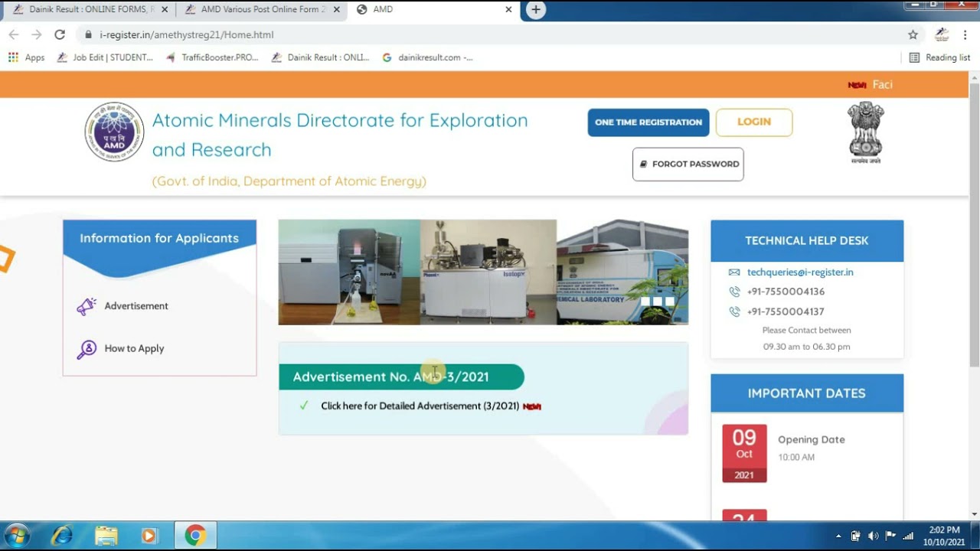Close the Dainik Result tab
This screenshot has width=980, height=551.
tap(165, 10)
